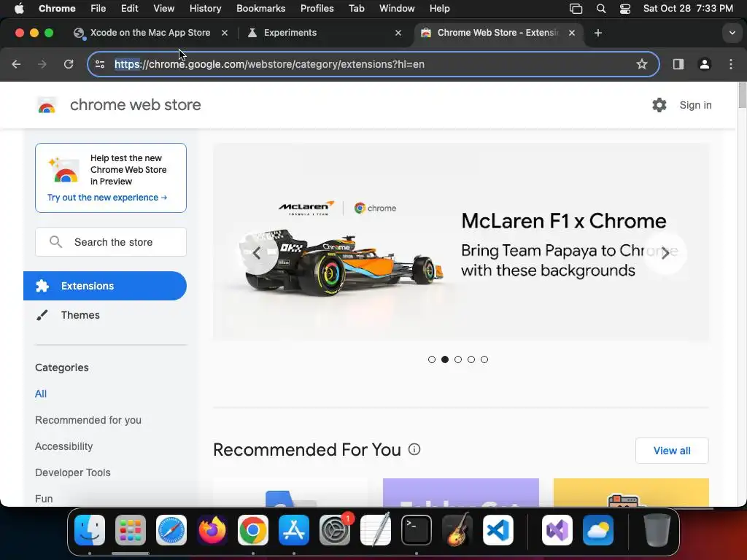Open Spotlight search in menu bar
The width and height of the screenshot is (747, 560).
[601, 9]
